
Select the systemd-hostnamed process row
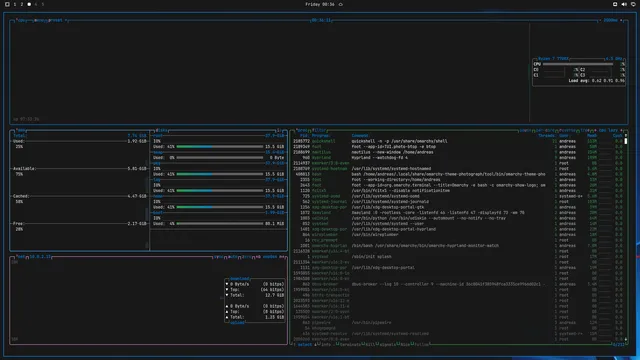pos(458,169)
